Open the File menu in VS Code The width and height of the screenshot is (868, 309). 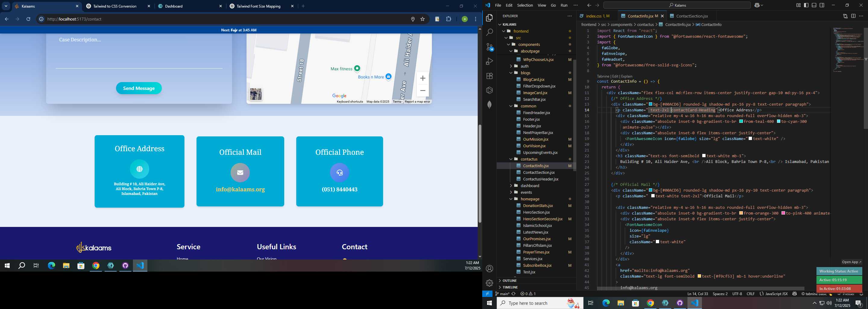coord(498,5)
